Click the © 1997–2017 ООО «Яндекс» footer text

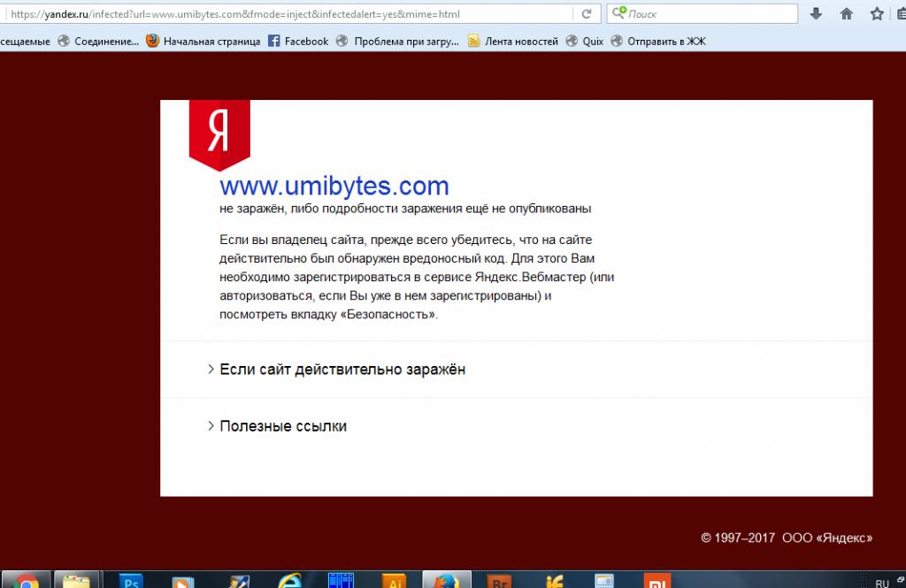coord(787,538)
